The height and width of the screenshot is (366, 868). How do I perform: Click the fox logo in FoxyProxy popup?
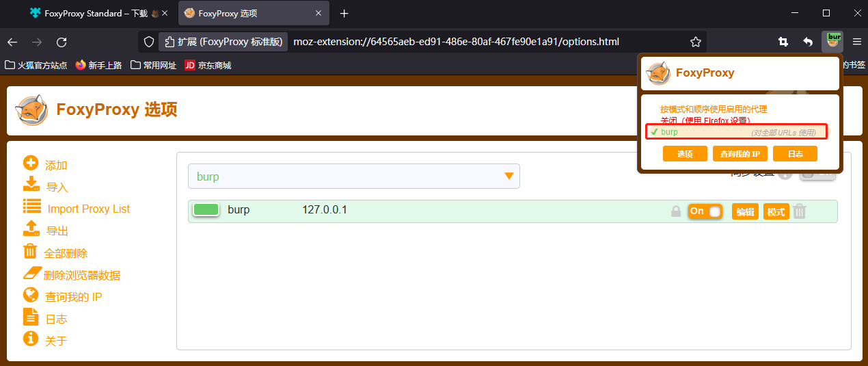[659, 73]
